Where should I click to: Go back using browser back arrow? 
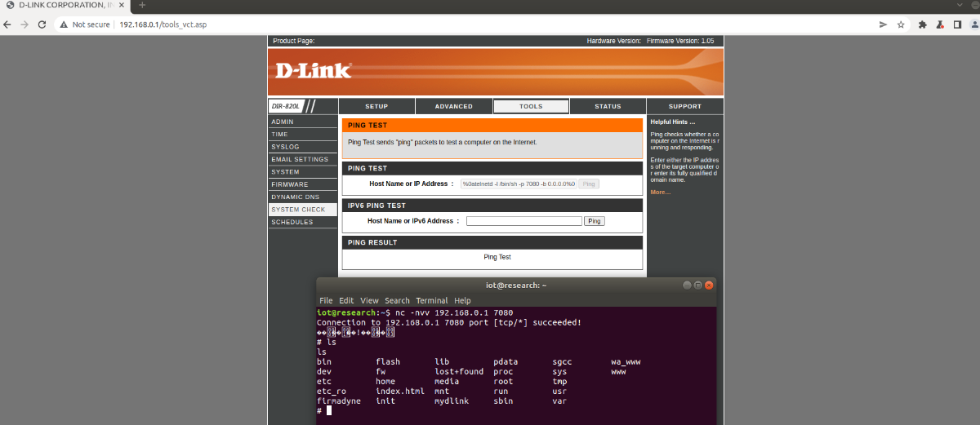pos(9,24)
